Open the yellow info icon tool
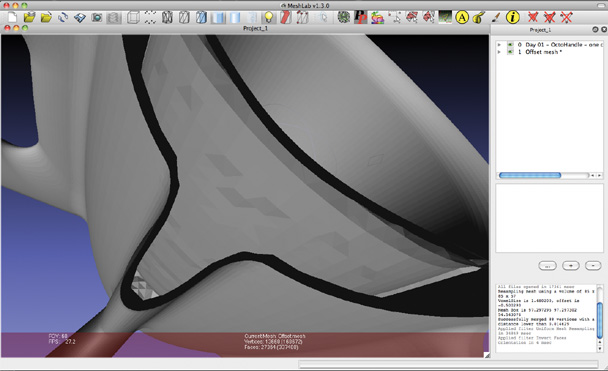The width and height of the screenshot is (608, 371). coord(513,17)
